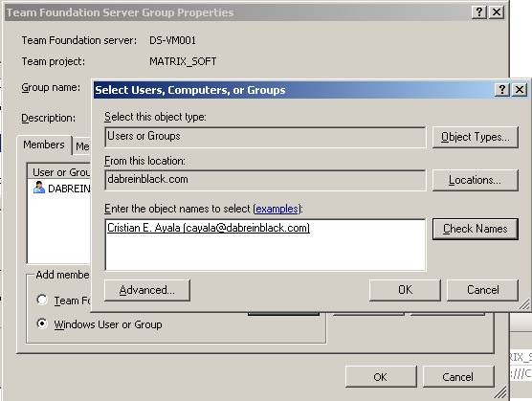Switch to Members tab in Group Properties
Viewport: 532px width, 401px height.
click(44, 145)
